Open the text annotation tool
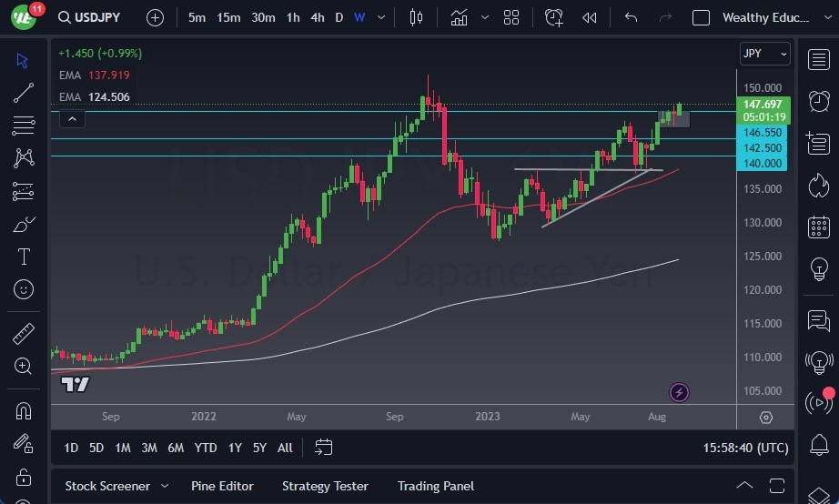 tap(24, 257)
